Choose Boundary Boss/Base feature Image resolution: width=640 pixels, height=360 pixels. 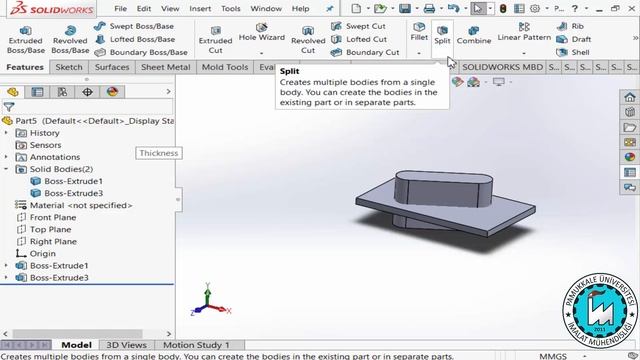click(141, 52)
